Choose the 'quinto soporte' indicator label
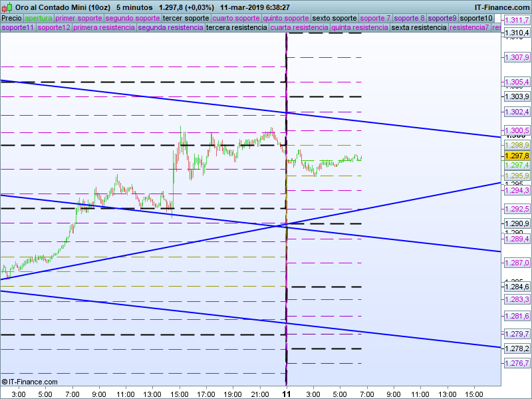The width and height of the screenshot is (532, 399). click(286, 18)
